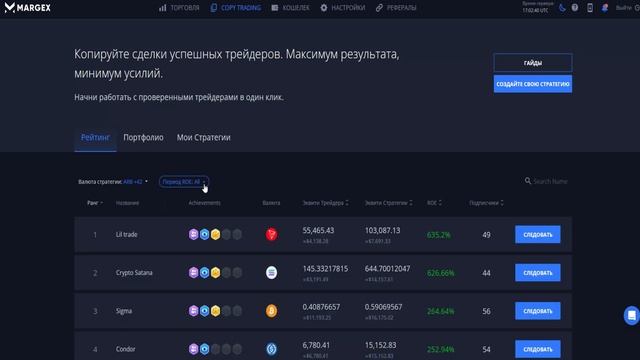Click Lil trade's blue achievement badge
Viewport: 640px width, 360px height.
204,234
